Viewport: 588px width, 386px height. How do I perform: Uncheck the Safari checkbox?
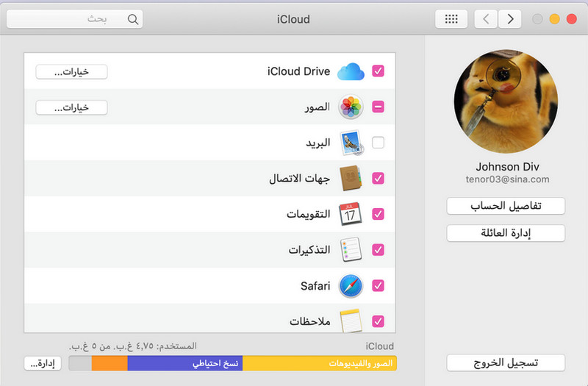378,285
